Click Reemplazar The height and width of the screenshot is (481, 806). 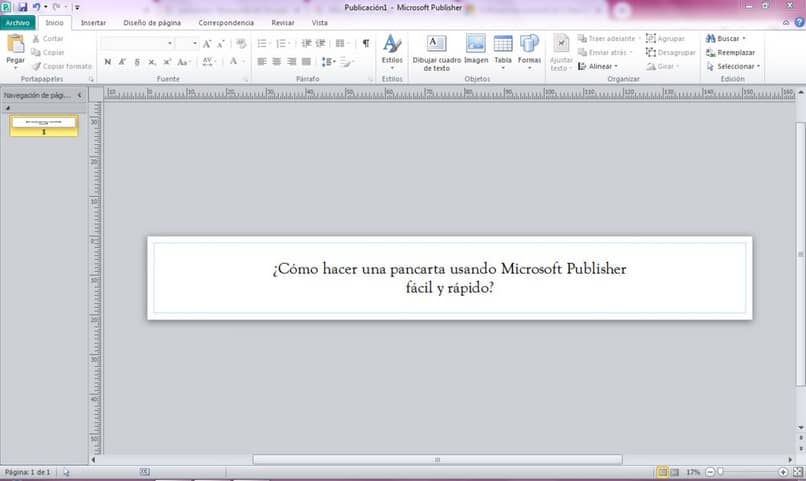(x=730, y=52)
